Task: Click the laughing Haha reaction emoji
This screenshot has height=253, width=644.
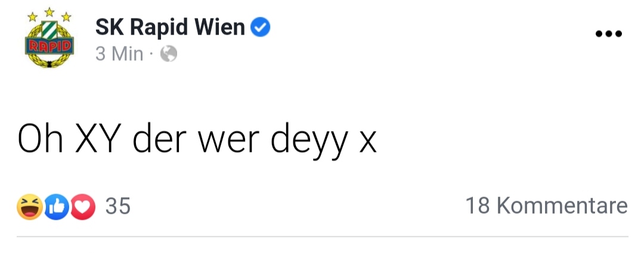Action: 28,207
